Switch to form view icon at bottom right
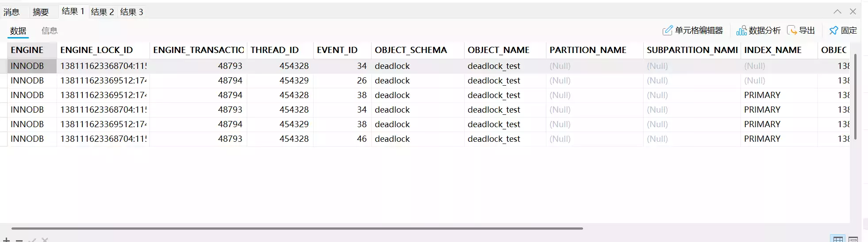 point(853,239)
